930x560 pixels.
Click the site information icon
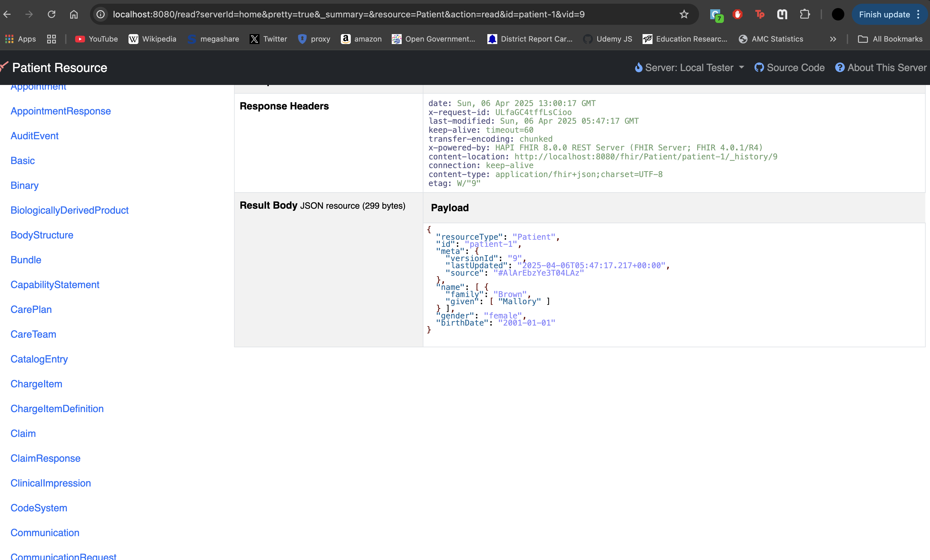tap(100, 14)
